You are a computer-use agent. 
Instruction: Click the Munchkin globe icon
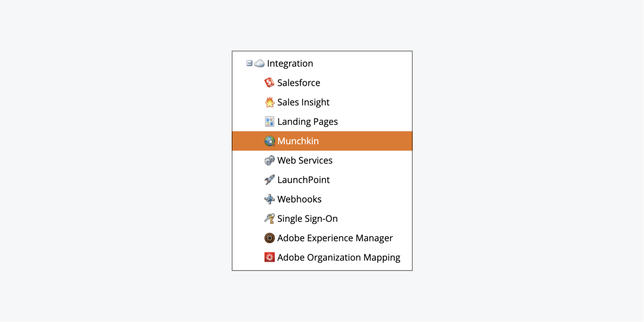269,141
